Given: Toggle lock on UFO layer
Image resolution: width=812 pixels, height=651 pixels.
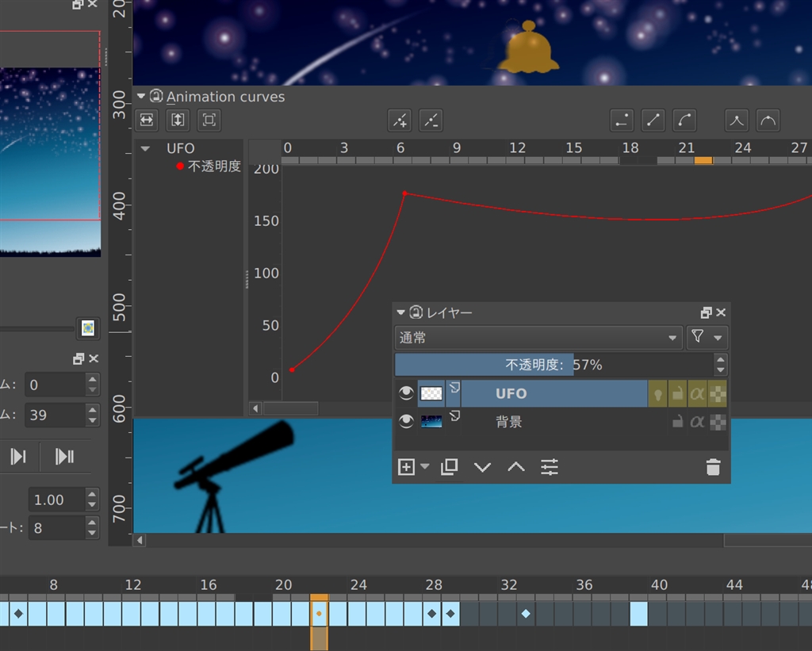Looking at the screenshot, I should coord(677,394).
